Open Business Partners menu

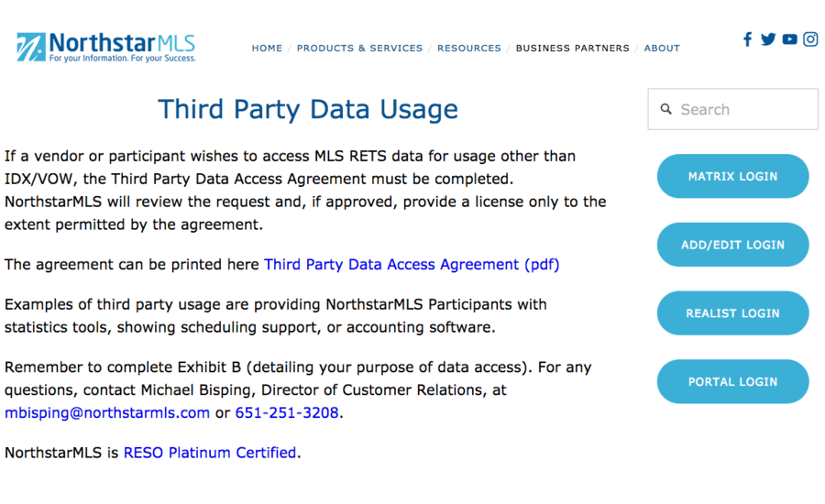[572, 49]
